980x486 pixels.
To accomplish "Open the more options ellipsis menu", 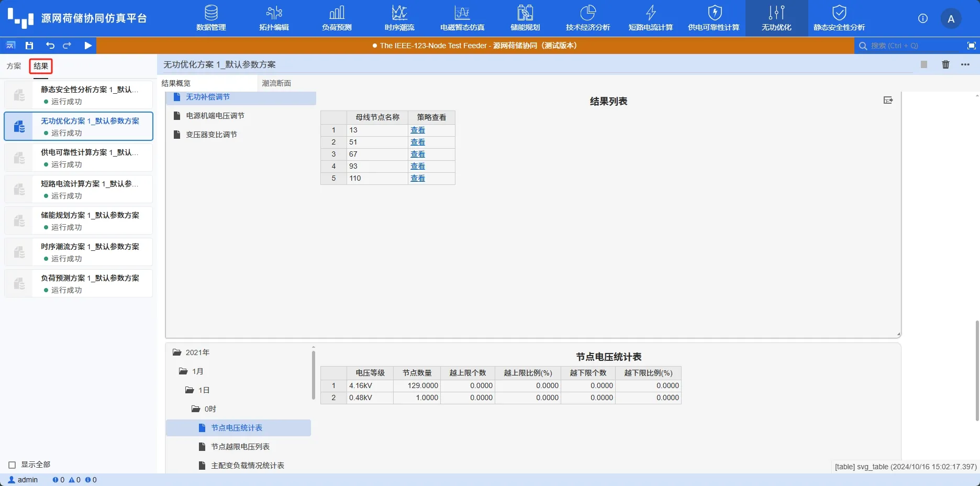I will coord(965,64).
